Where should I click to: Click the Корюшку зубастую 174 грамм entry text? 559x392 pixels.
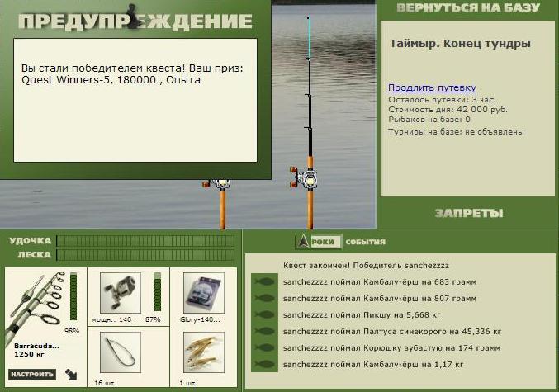(392, 347)
